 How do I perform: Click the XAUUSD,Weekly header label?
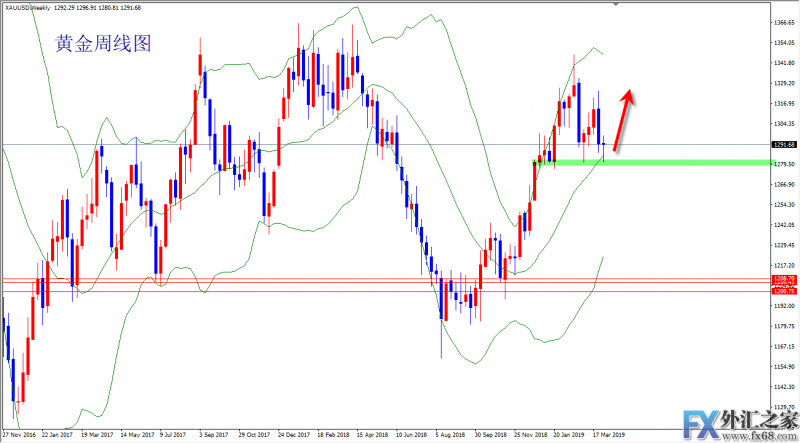coord(32,6)
